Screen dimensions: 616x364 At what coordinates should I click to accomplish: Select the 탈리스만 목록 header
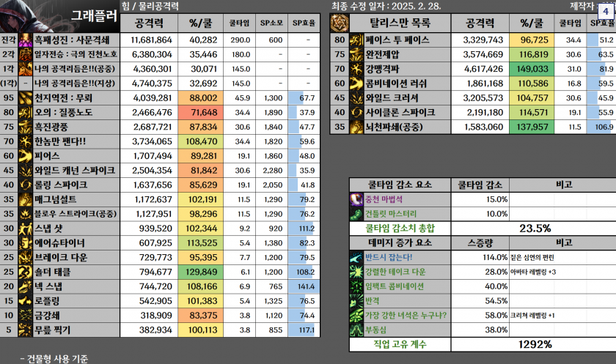[x=399, y=23]
